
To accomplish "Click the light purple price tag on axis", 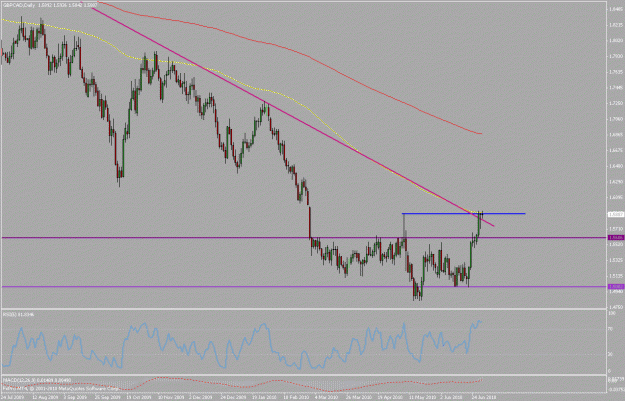I will pos(615,287).
